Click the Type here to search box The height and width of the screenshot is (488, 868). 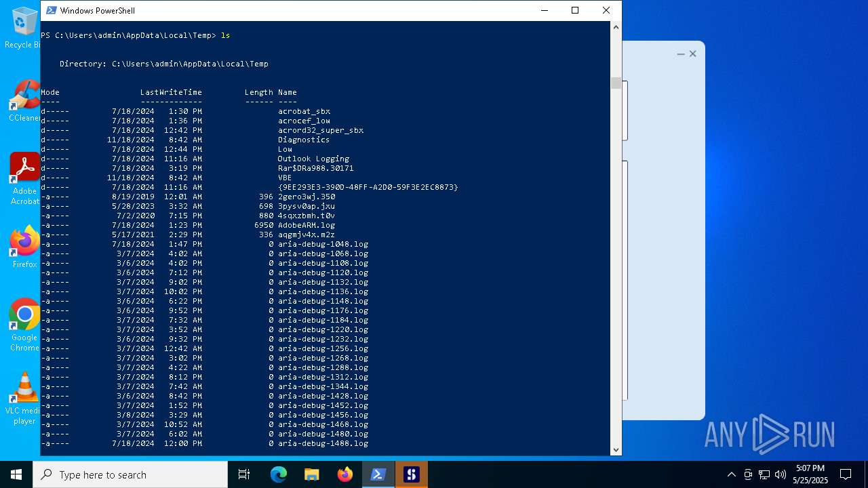[x=130, y=474]
